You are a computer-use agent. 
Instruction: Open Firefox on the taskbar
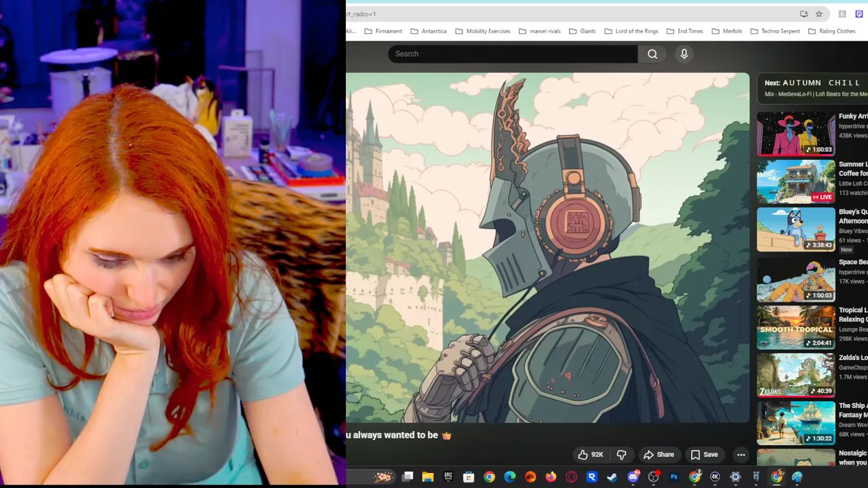click(551, 477)
